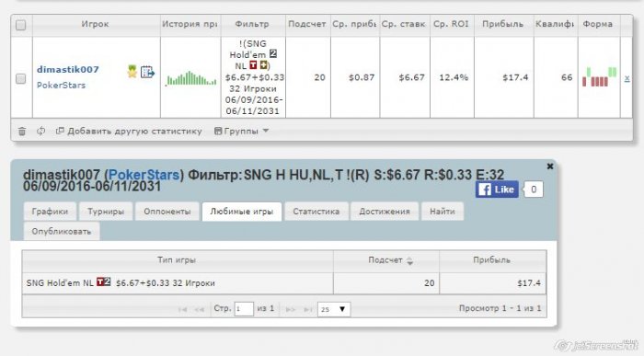Switch to the Турниры tab
The width and height of the screenshot is (644, 356).
[x=106, y=212]
